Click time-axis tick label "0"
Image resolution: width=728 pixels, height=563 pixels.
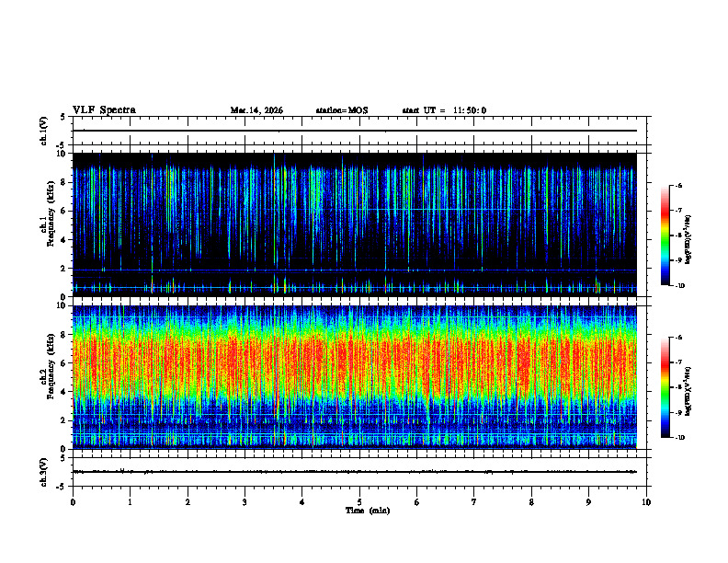coord(73,502)
